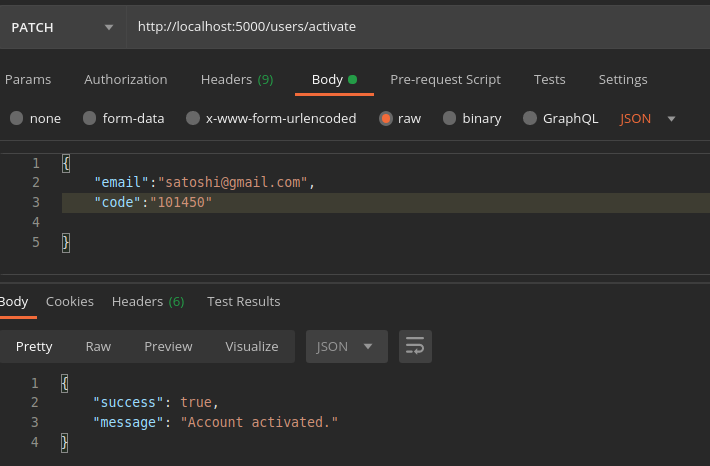Open the PATCH method dropdown
710x466 pixels.
62,27
